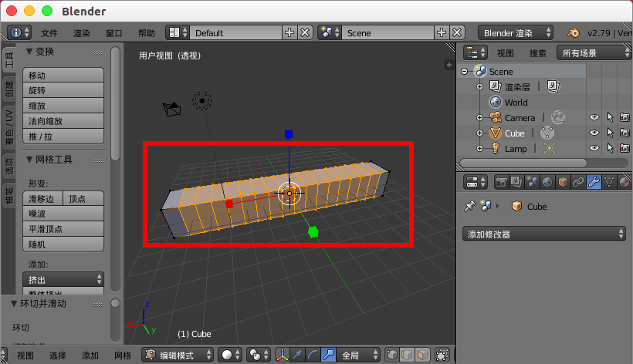Select the Translate manipulator arrow icon
The height and width of the screenshot is (364, 633).
point(297,355)
